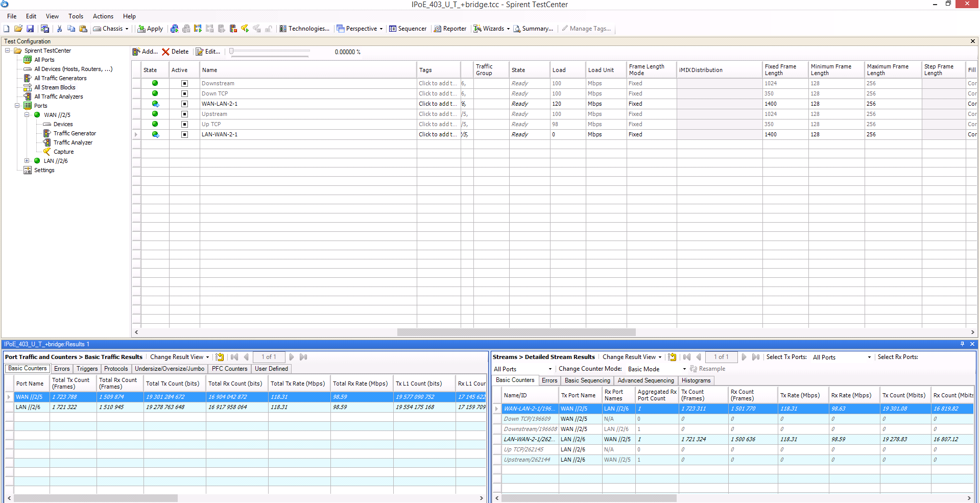Click the Edit stream block button
The width and height of the screenshot is (980, 503).
tap(208, 52)
